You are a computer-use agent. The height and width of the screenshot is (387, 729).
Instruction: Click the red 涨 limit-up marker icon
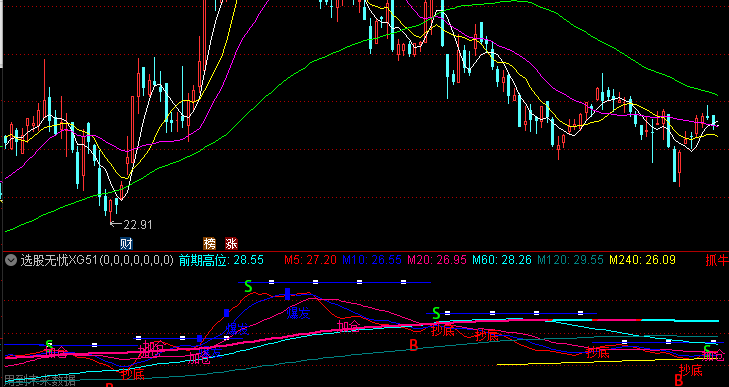(x=231, y=243)
